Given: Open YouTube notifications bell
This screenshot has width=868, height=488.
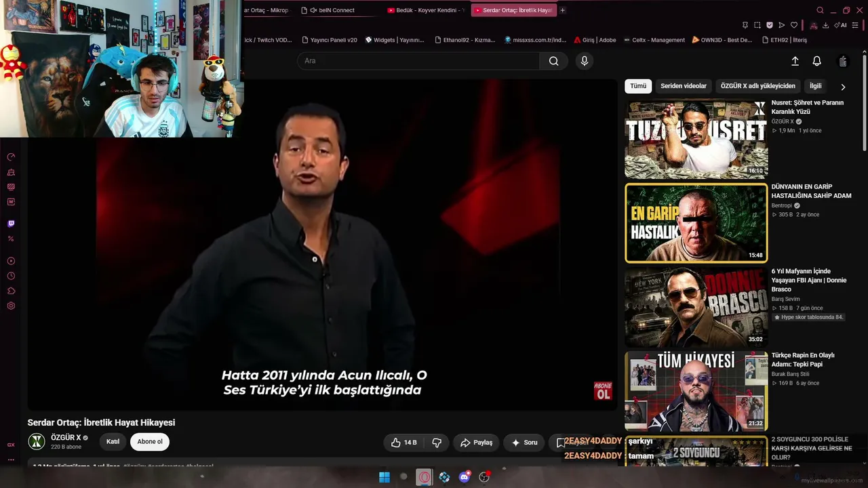Looking at the screenshot, I should point(816,61).
